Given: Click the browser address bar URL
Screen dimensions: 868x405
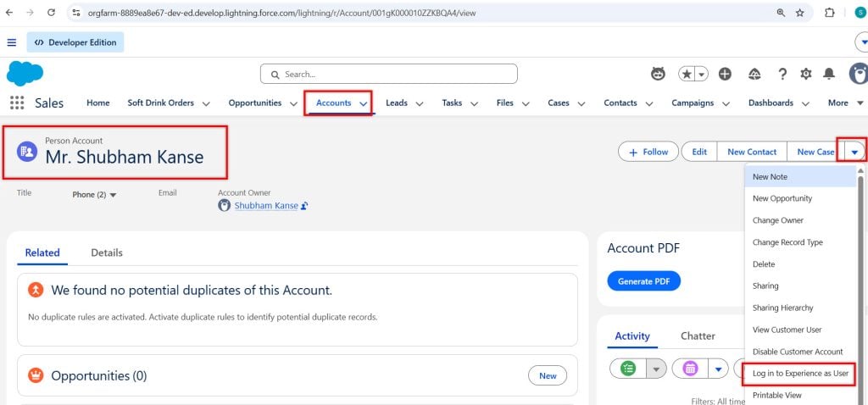Looking at the screenshot, I should (281, 13).
